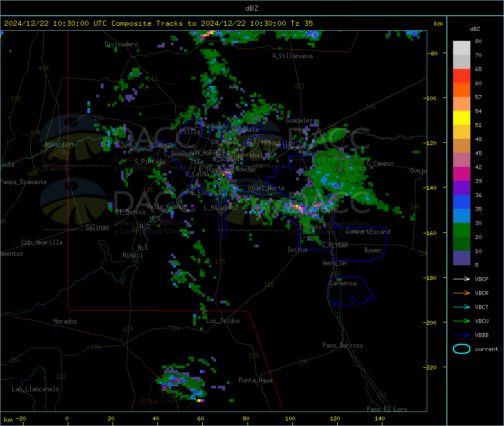Click the Aero_GA map label

pyautogui.click(x=335, y=263)
